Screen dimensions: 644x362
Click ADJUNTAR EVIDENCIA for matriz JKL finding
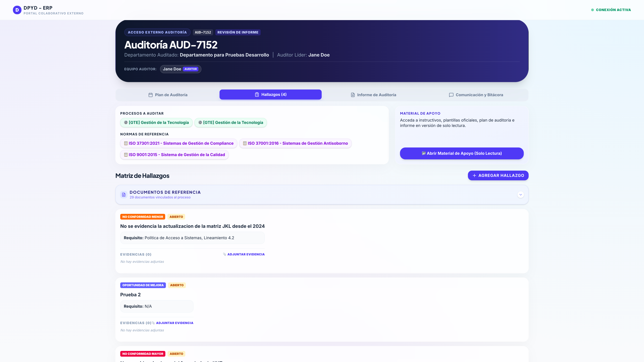[244, 254]
